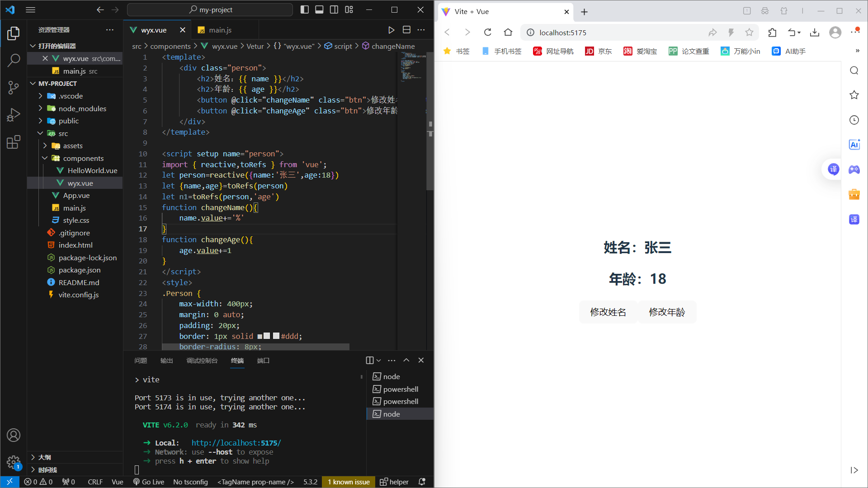Image resolution: width=868 pixels, height=488 pixels.
Task: Open the Search view in activity bar
Action: (x=14, y=60)
